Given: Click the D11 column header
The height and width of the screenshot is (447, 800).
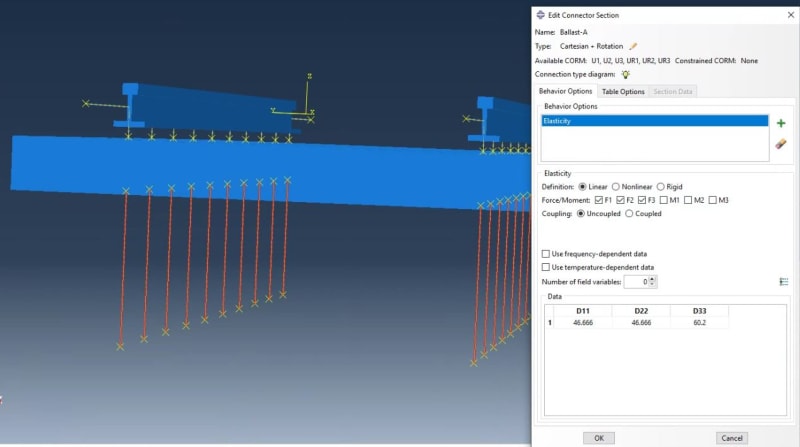Looking at the screenshot, I should 583,311.
